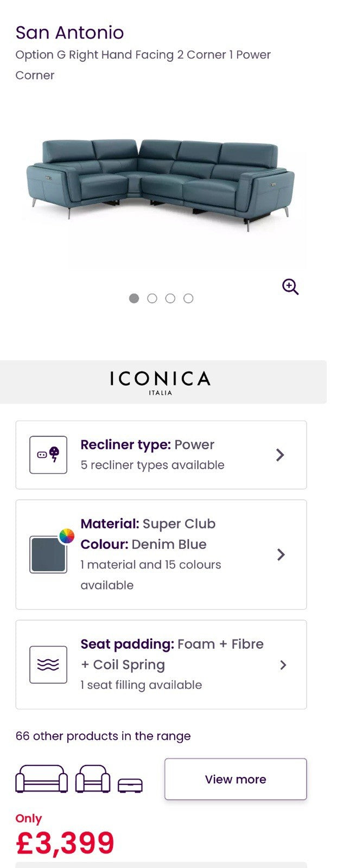The width and height of the screenshot is (337, 868).
Task: Click the Iconica Italia brand logo
Action: point(161,382)
